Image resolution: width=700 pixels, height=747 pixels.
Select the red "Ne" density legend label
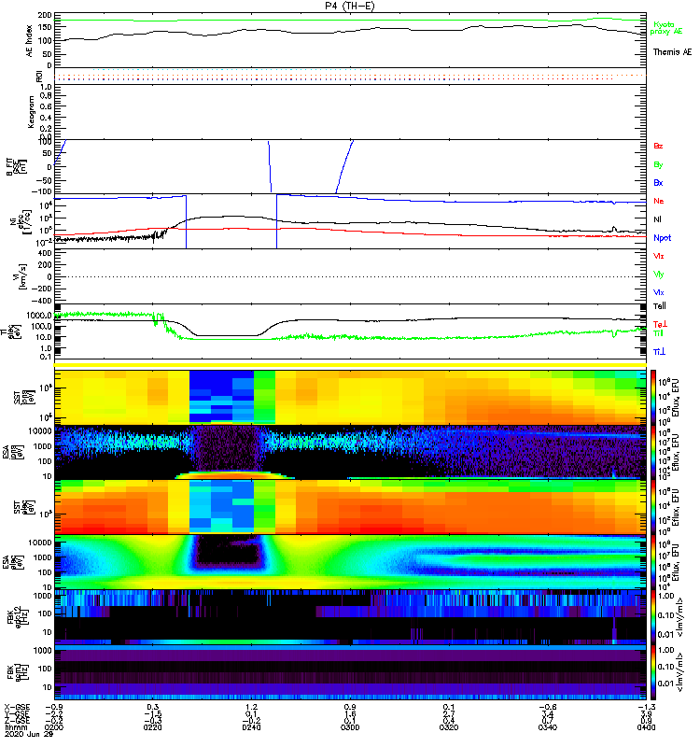pos(659,201)
